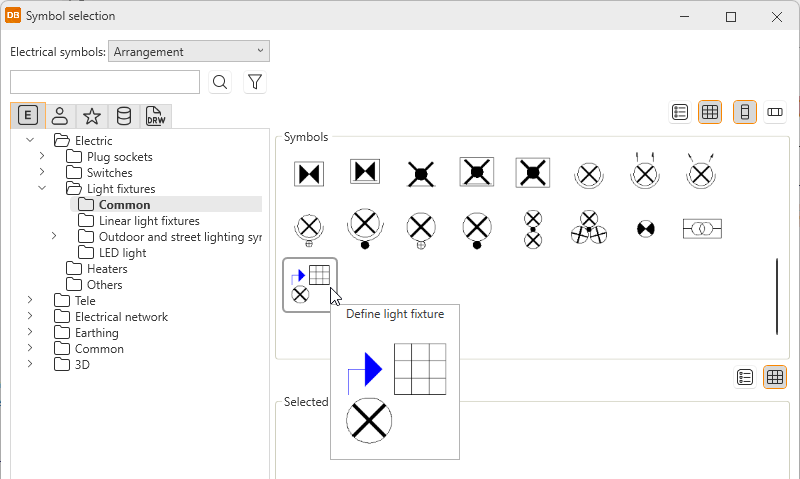Choose the triple crossed circles cluster symbol
Image resolution: width=800 pixels, height=479 pixels.
point(589,228)
